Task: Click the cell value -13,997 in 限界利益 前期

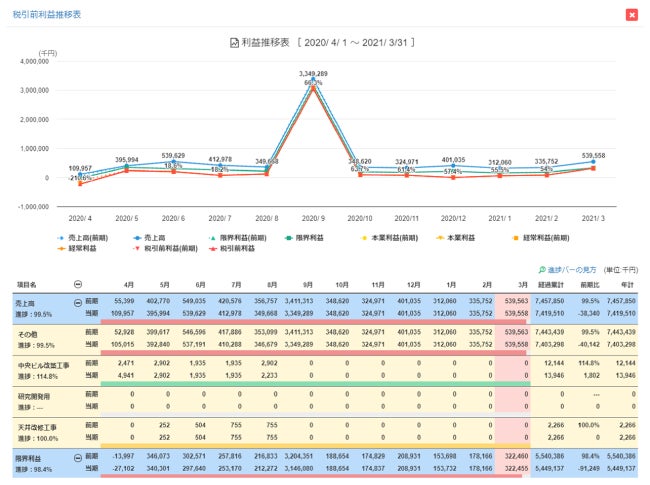Action: (x=123, y=456)
